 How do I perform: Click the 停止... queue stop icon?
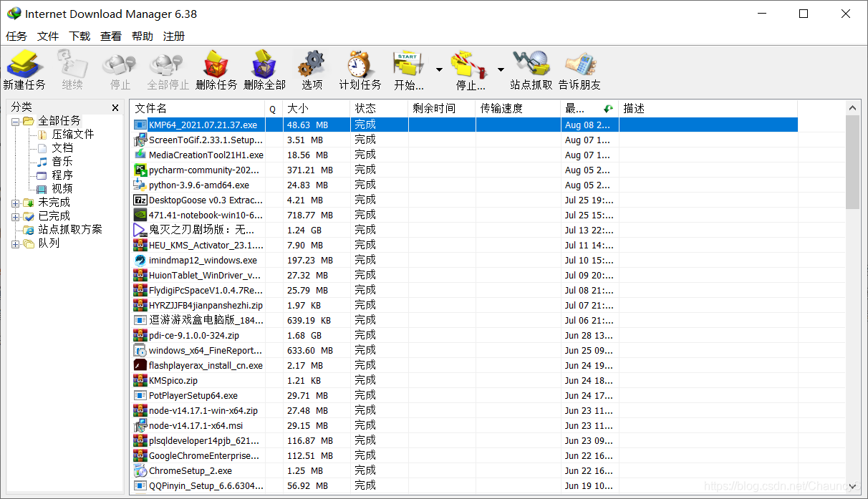[471, 64]
